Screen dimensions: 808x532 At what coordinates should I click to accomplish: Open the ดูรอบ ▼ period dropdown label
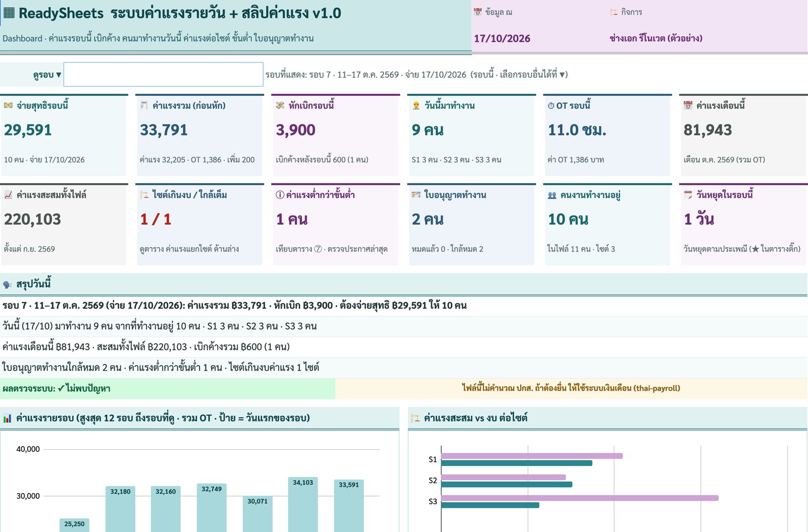[47, 75]
